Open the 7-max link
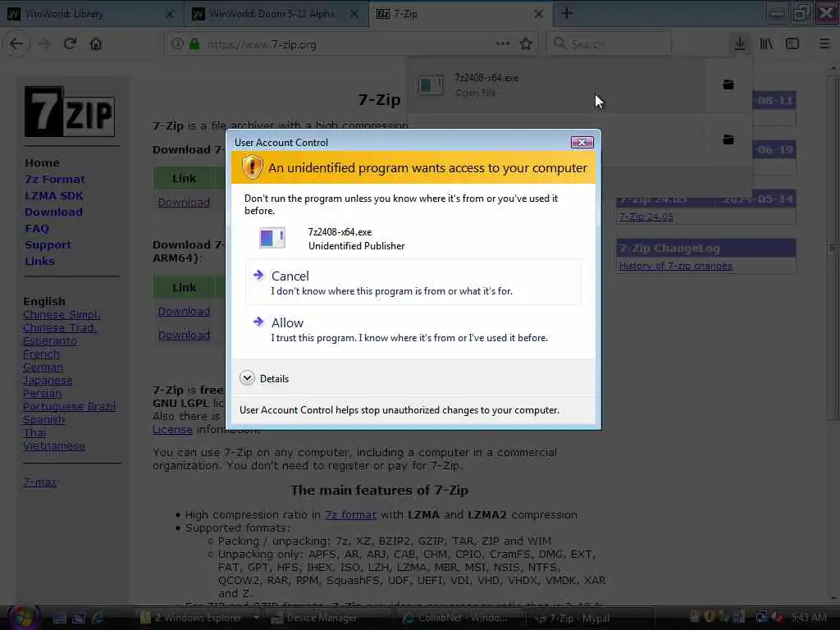The height and width of the screenshot is (630, 840). pyautogui.click(x=40, y=482)
